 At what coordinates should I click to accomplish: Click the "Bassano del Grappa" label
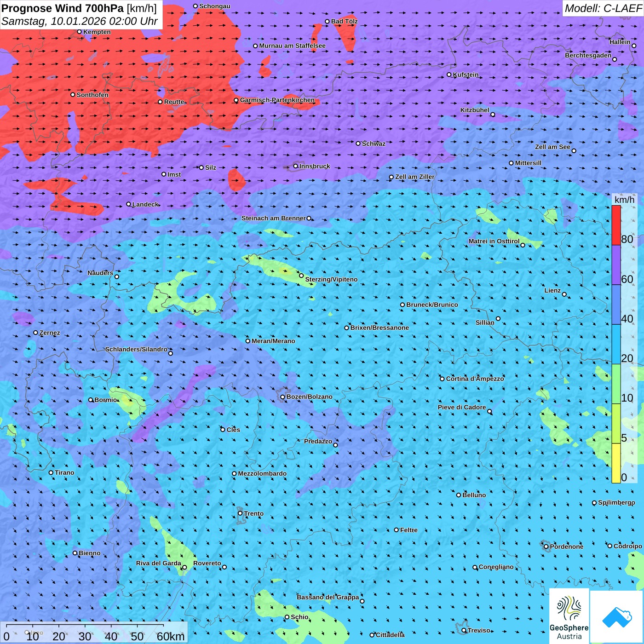pyautogui.click(x=328, y=597)
